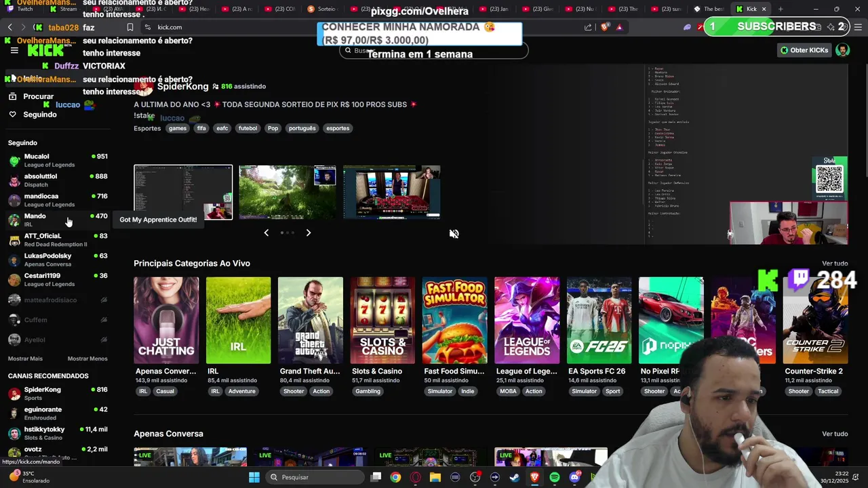The height and width of the screenshot is (488, 868).
Task: Show next featured stream in carousel
Action: click(309, 232)
